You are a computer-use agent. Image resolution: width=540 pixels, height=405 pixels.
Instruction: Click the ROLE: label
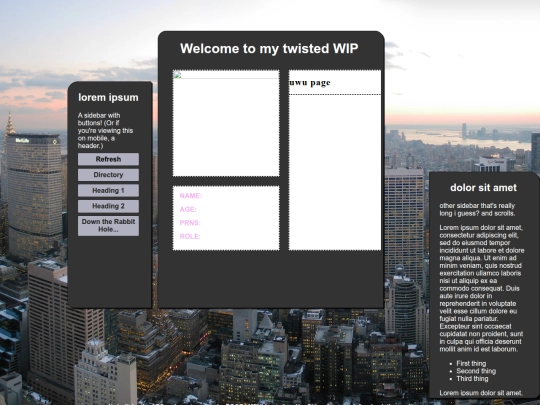pyautogui.click(x=190, y=236)
